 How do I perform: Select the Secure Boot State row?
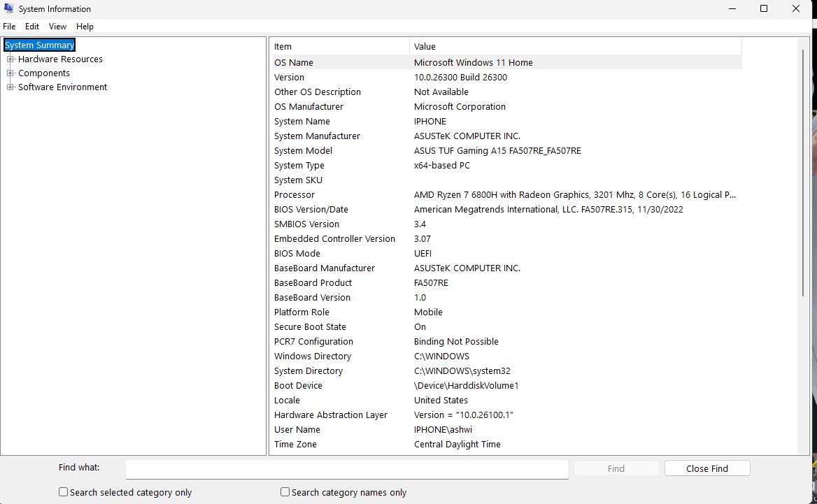tap(507, 327)
